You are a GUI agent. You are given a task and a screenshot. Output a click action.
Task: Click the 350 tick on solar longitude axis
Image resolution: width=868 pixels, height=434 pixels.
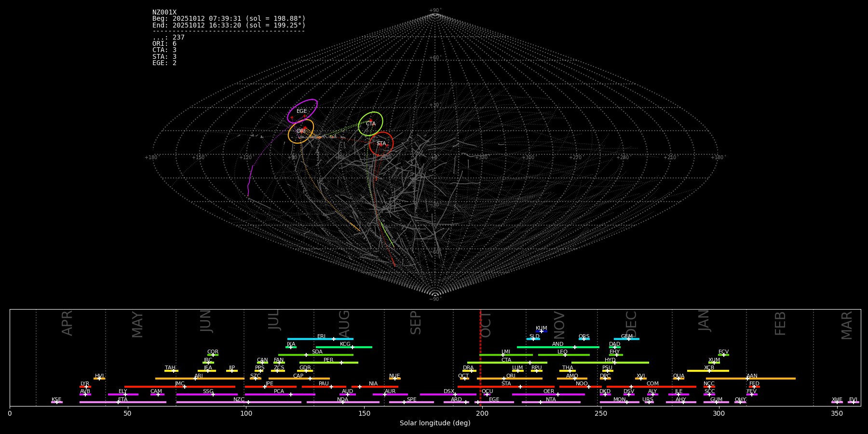point(837,413)
